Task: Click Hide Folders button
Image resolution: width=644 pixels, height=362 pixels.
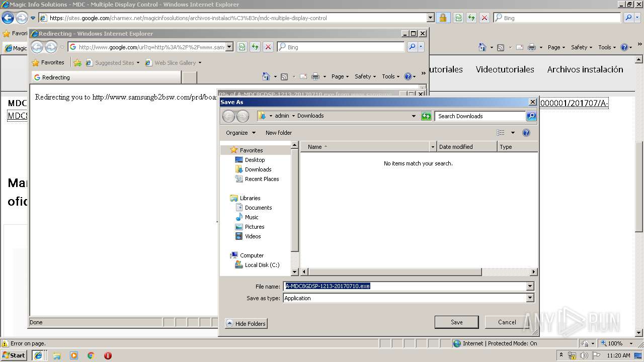Action: point(246,324)
